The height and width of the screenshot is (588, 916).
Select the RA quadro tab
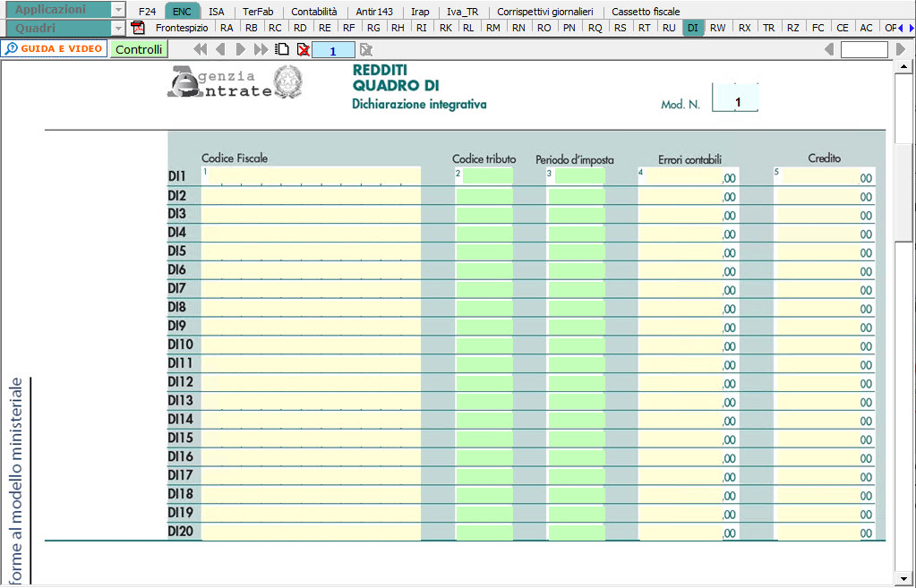(x=227, y=28)
